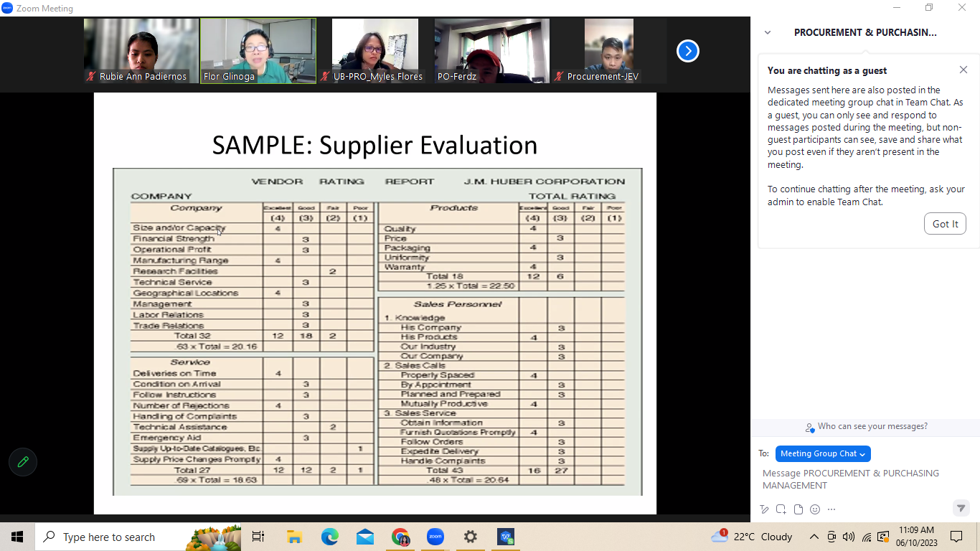This screenshot has width=980, height=551.
Task: Open the text formatting tool in chat
Action: tap(764, 509)
